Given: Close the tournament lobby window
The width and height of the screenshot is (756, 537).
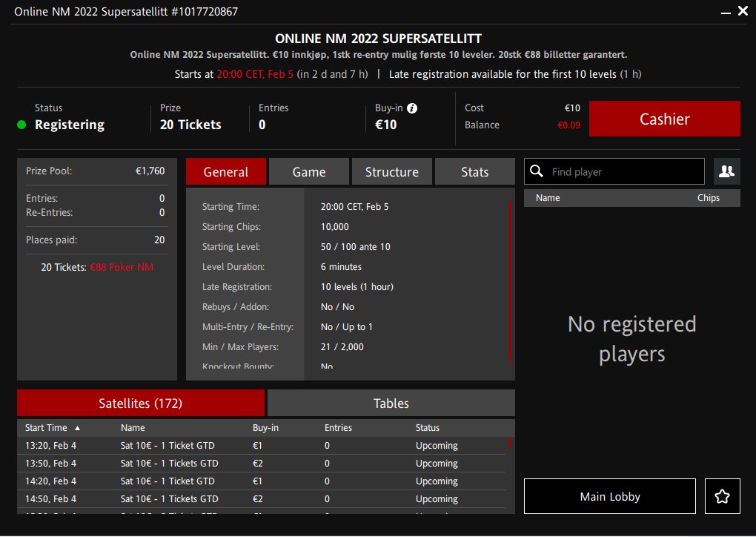Looking at the screenshot, I should (x=743, y=10).
